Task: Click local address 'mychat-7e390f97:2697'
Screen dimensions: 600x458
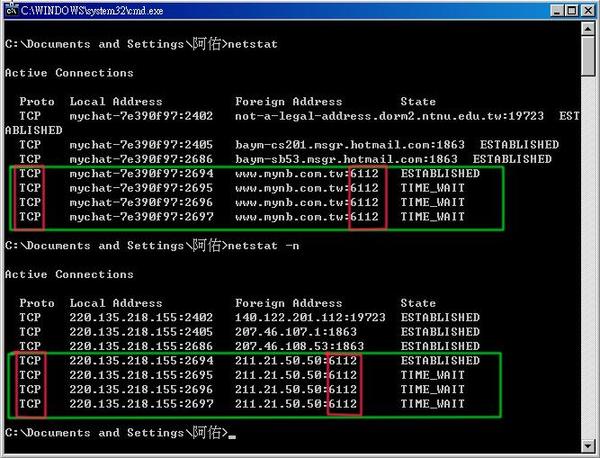Action: (141, 217)
